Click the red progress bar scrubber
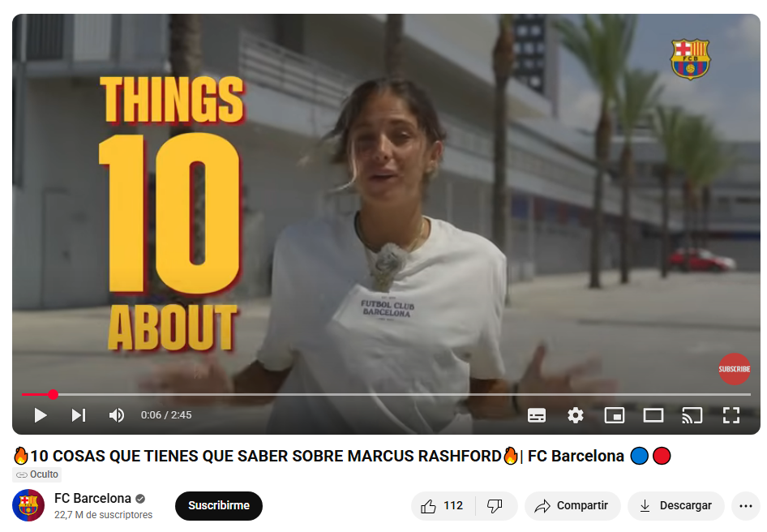Viewport: 767px width, 532px height. pyautogui.click(x=54, y=394)
